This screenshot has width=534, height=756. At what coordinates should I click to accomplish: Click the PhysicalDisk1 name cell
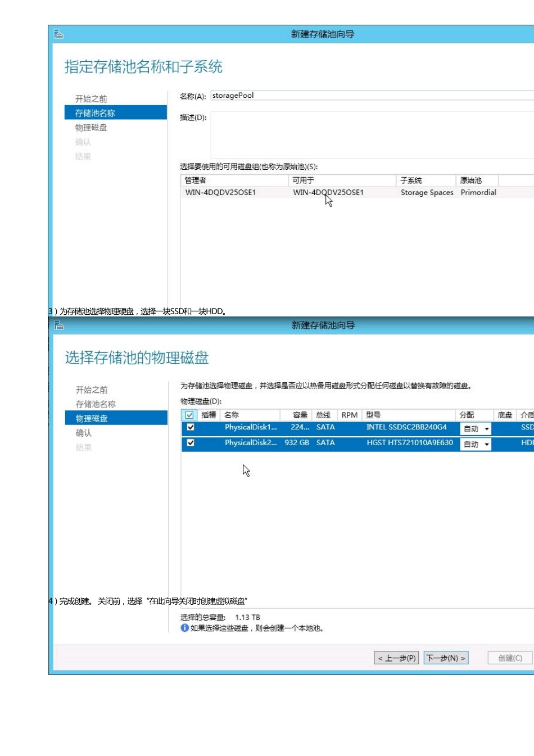coord(251,427)
